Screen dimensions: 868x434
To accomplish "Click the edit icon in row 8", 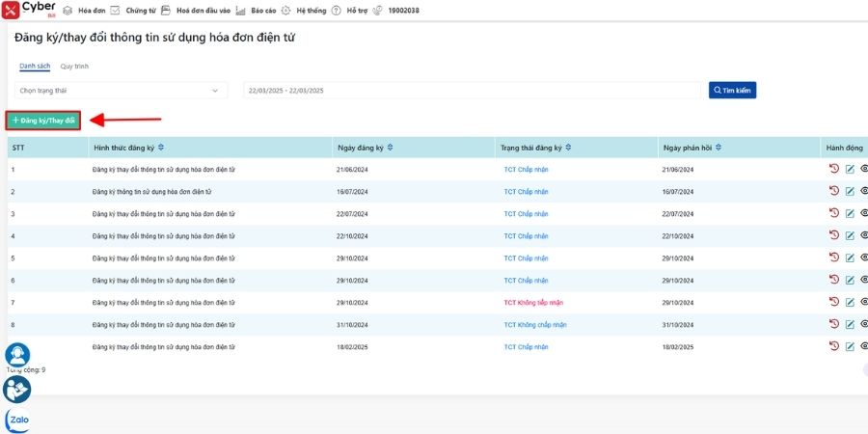I will click(x=850, y=324).
